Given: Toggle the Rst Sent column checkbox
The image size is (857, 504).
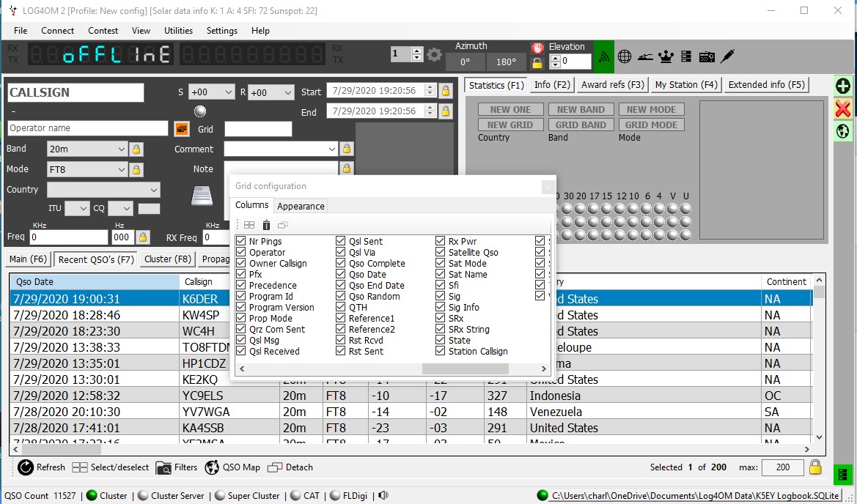Looking at the screenshot, I should [340, 351].
